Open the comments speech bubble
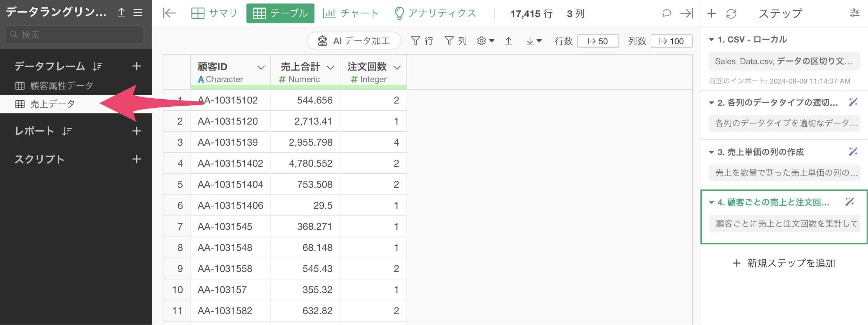This screenshot has height=325, width=868. tap(666, 13)
